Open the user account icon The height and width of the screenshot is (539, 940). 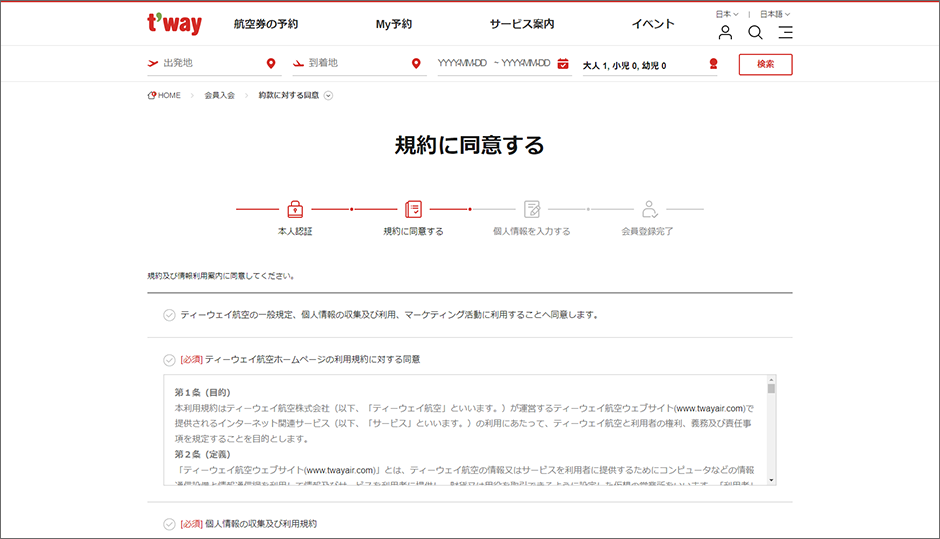(725, 32)
